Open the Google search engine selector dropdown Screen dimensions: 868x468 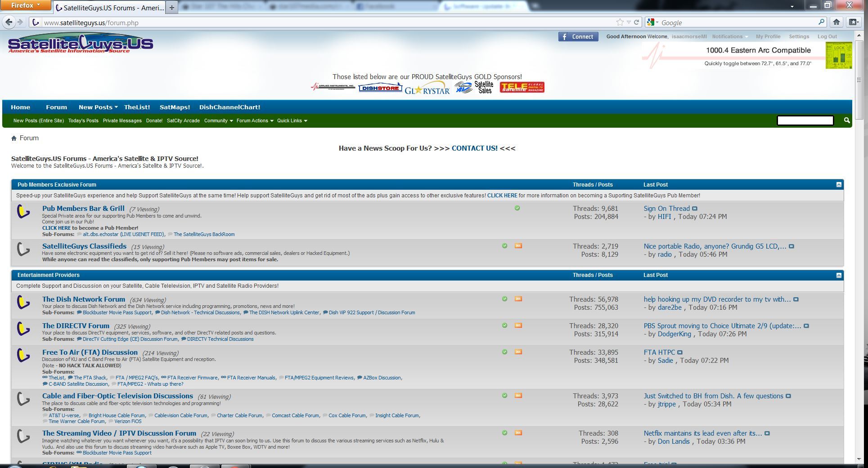(x=653, y=22)
